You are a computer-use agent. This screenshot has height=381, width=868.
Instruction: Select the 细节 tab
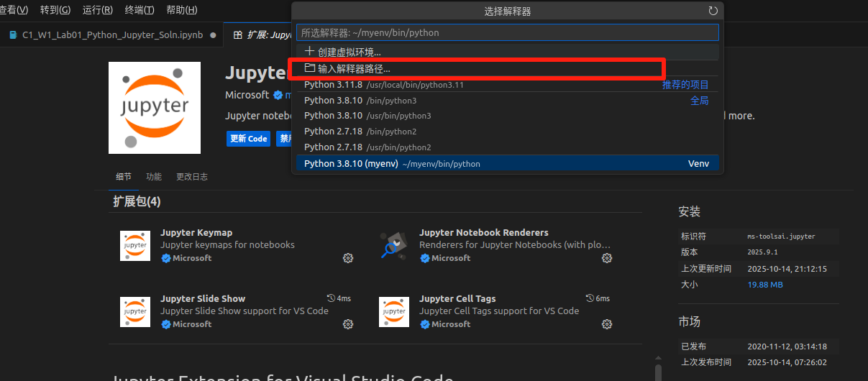pyautogui.click(x=124, y=177)
